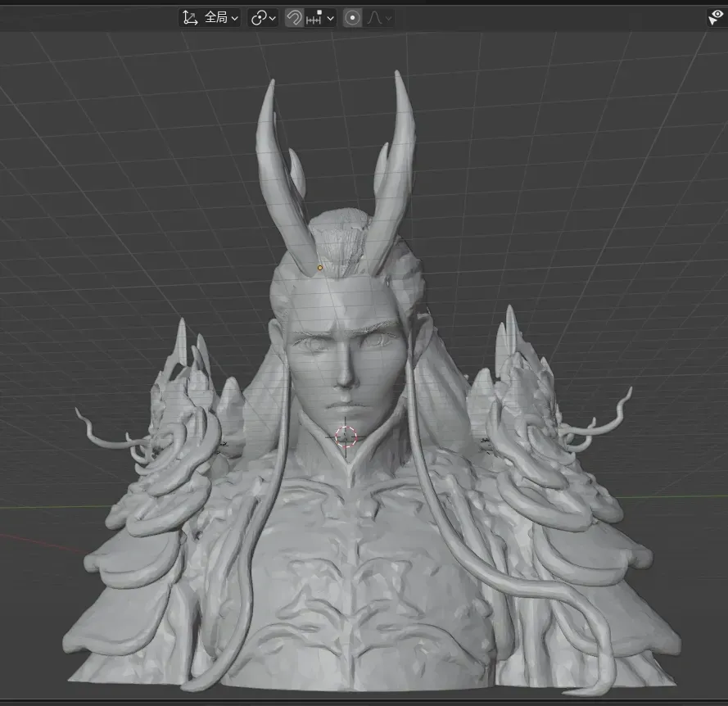Toggle the snap magnet button
728x706 pixels.
pyautogui.click(x=294, y=17)
